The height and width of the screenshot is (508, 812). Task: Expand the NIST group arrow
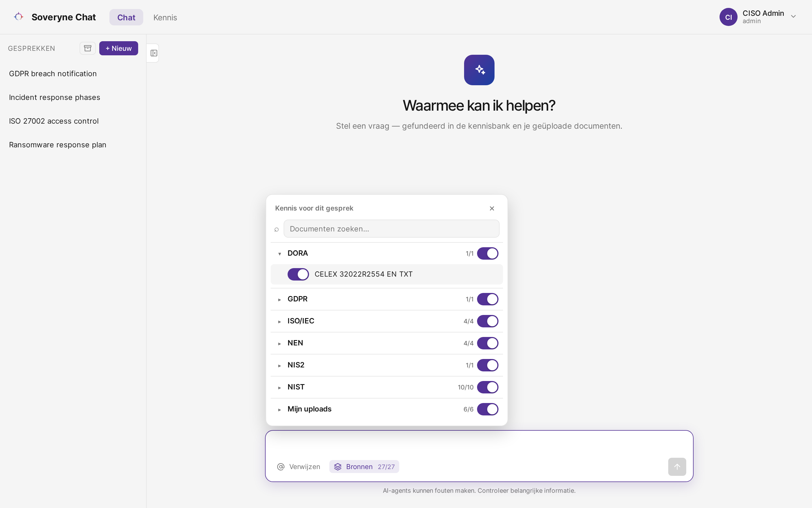click(279, 387)
